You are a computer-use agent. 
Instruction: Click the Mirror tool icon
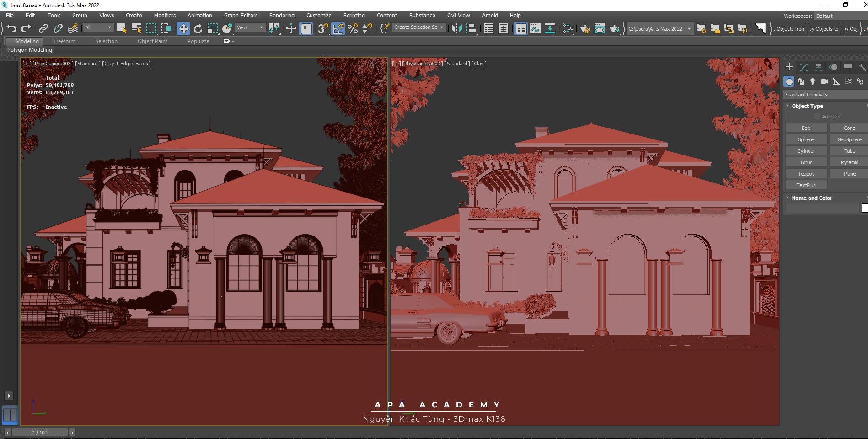[x=456, y=29]
